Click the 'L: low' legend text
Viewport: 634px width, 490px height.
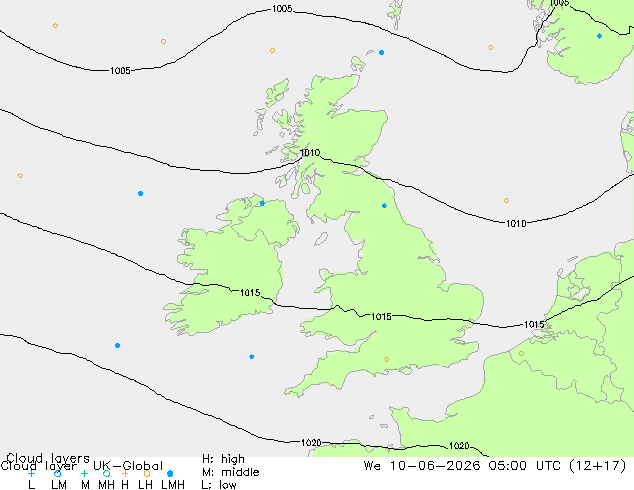219,484
